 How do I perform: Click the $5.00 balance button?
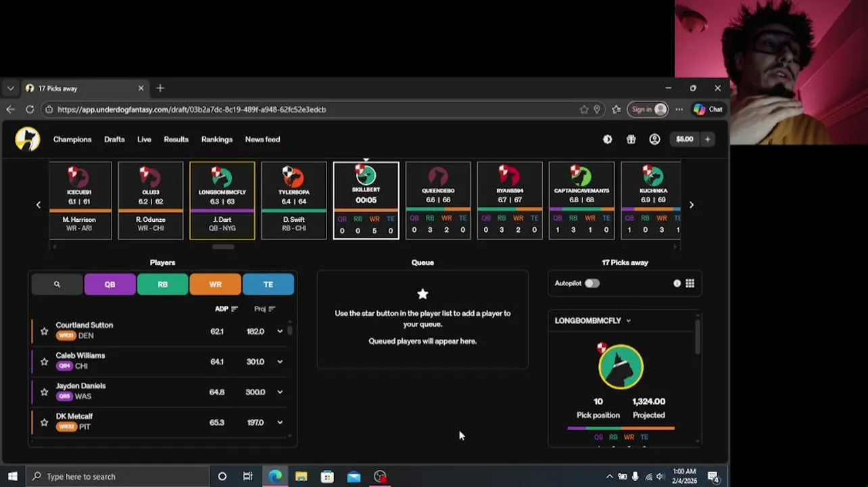point(685,139)
